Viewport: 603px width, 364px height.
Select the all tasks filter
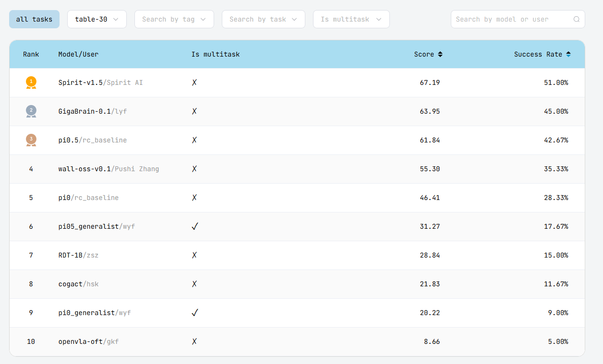(34, 19)
